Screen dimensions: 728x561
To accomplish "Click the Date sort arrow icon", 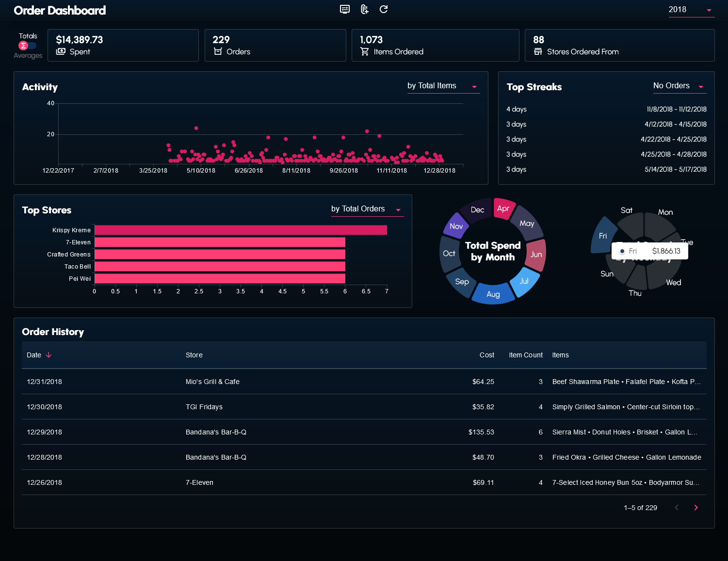I will pos(49,355).
